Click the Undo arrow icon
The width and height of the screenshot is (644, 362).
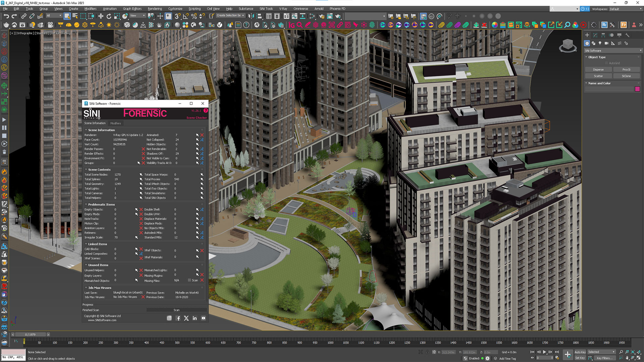6,16
